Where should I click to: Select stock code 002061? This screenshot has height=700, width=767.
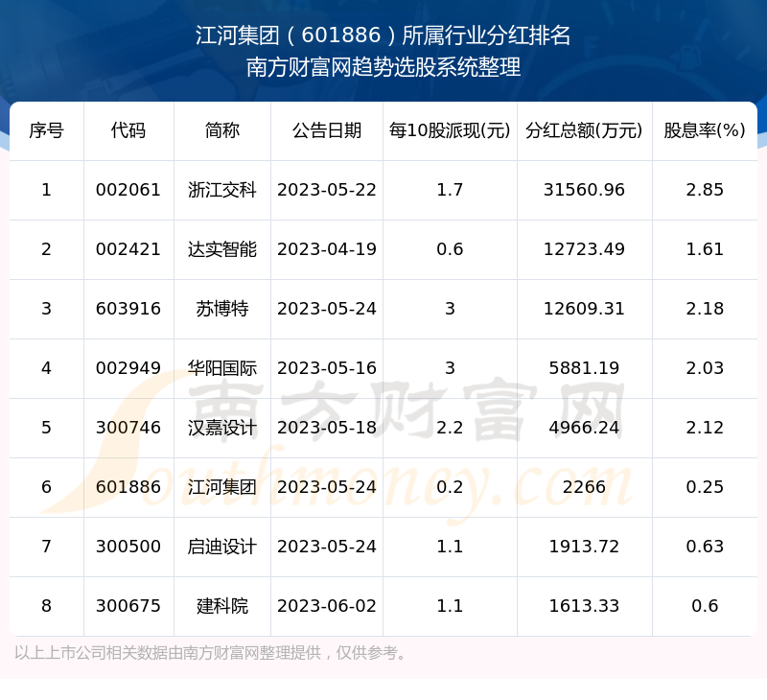tap(128, 190)
